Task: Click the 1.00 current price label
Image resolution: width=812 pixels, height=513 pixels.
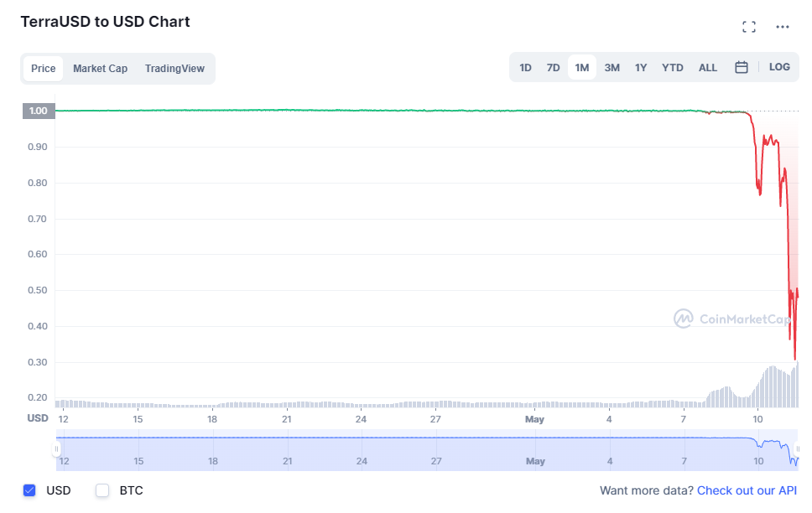Action: 39,111
